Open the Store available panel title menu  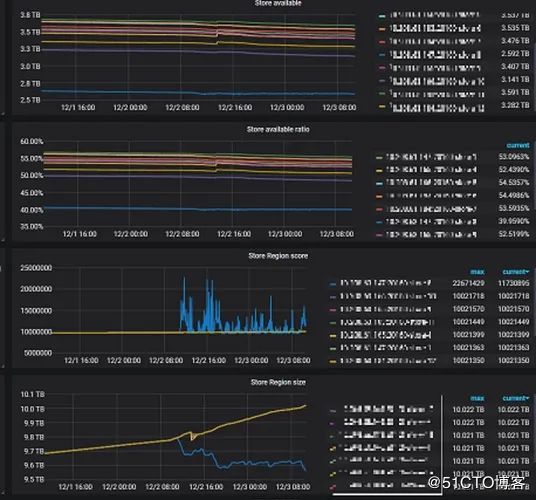278,3
